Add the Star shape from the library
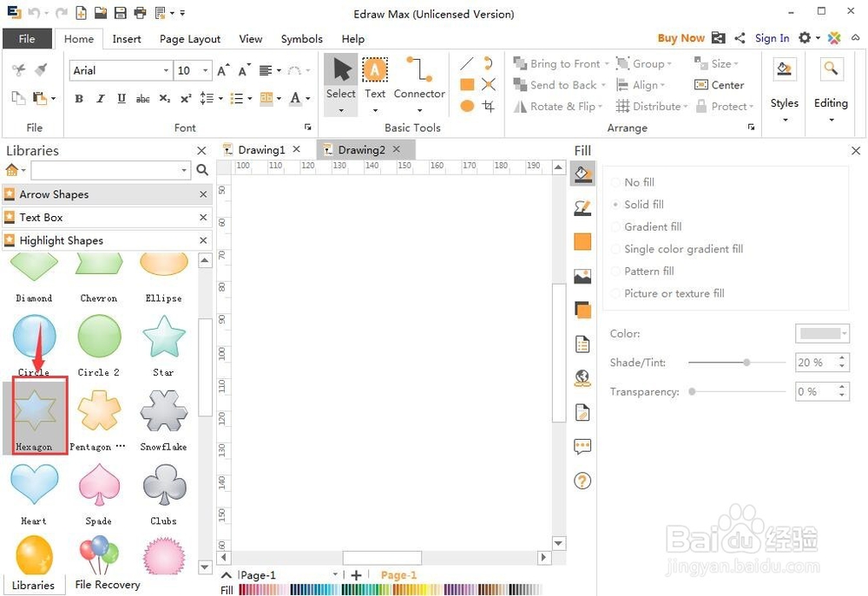The height and width of the screenshot is (596, 868). pyautogui.click(x=163, y=346)
